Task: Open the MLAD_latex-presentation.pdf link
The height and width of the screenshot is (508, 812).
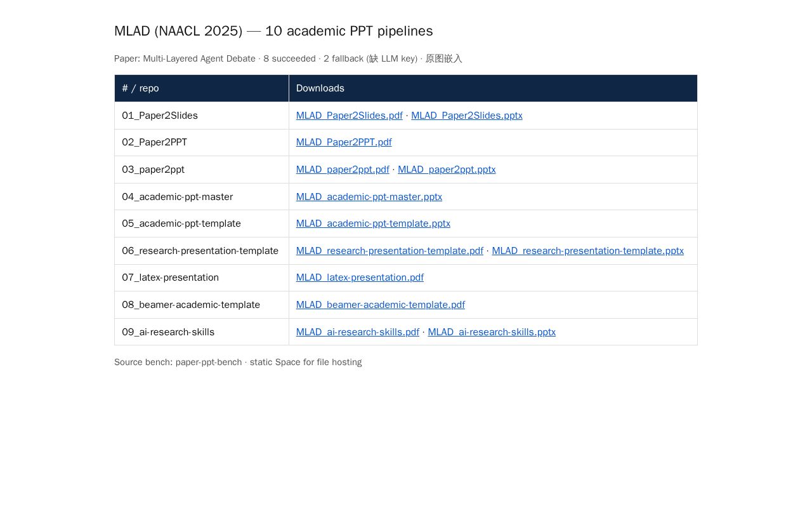Action: click(360, 277)
